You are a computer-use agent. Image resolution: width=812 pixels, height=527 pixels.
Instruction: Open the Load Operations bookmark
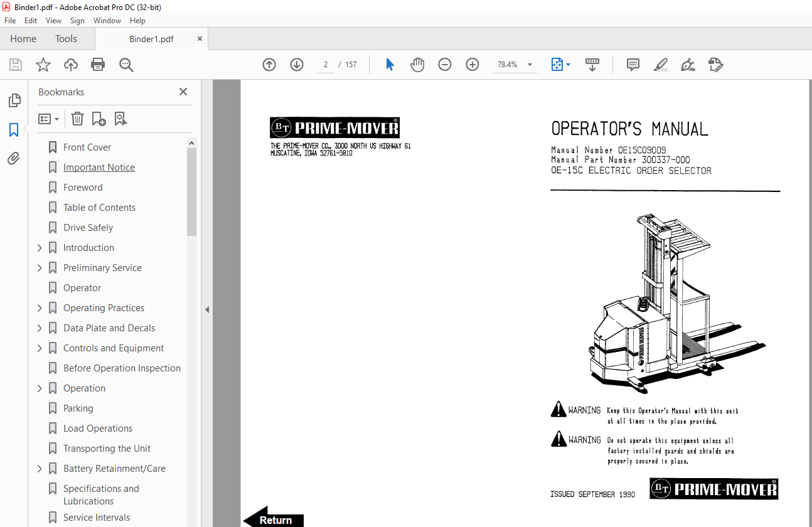coord(98,429)
